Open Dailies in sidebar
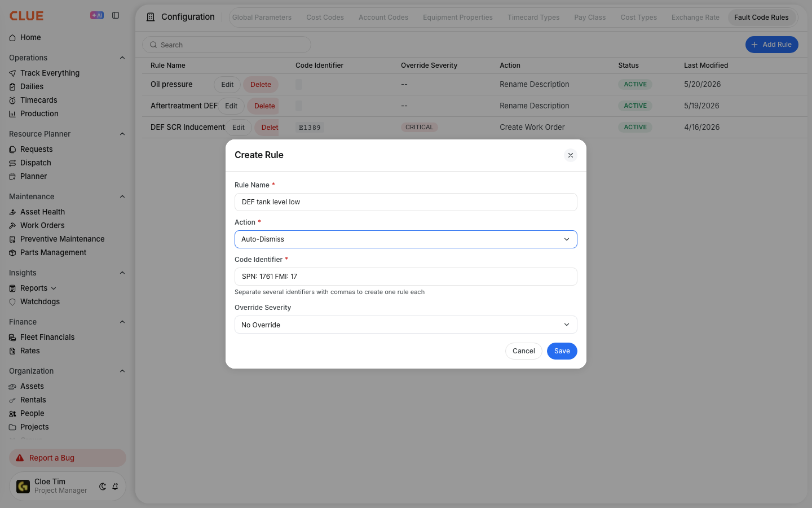 point(32,86)
